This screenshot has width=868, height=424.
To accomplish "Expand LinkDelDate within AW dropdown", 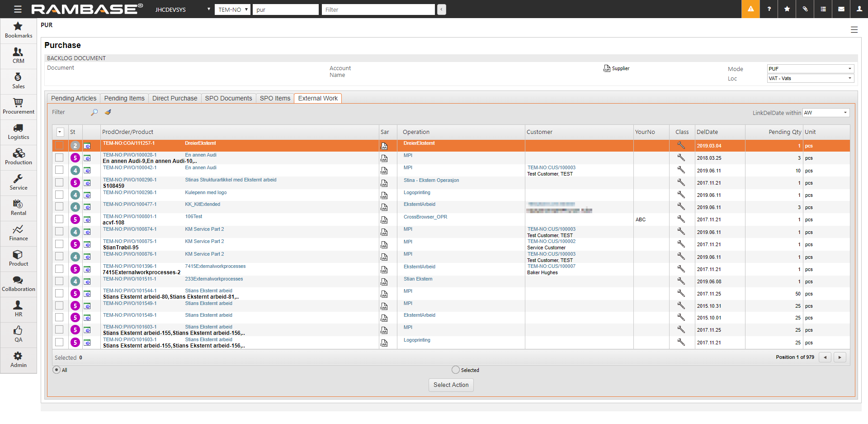I will pos(826,113).
